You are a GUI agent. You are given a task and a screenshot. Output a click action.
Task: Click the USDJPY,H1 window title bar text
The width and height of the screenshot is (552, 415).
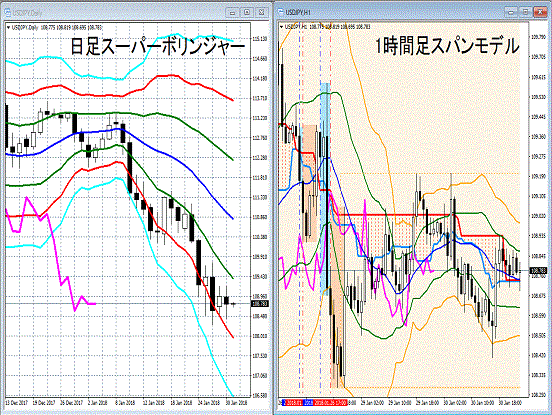(298, 12)
